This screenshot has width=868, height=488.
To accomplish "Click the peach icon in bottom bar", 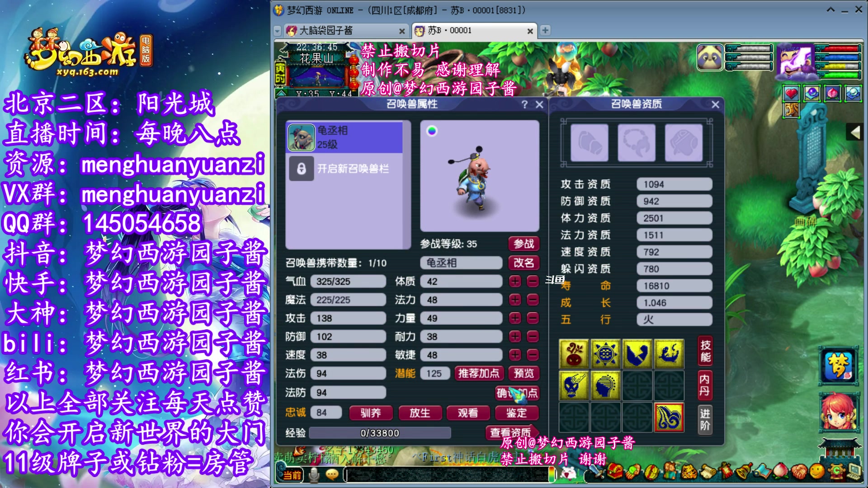I will click(x=781, y=471).
